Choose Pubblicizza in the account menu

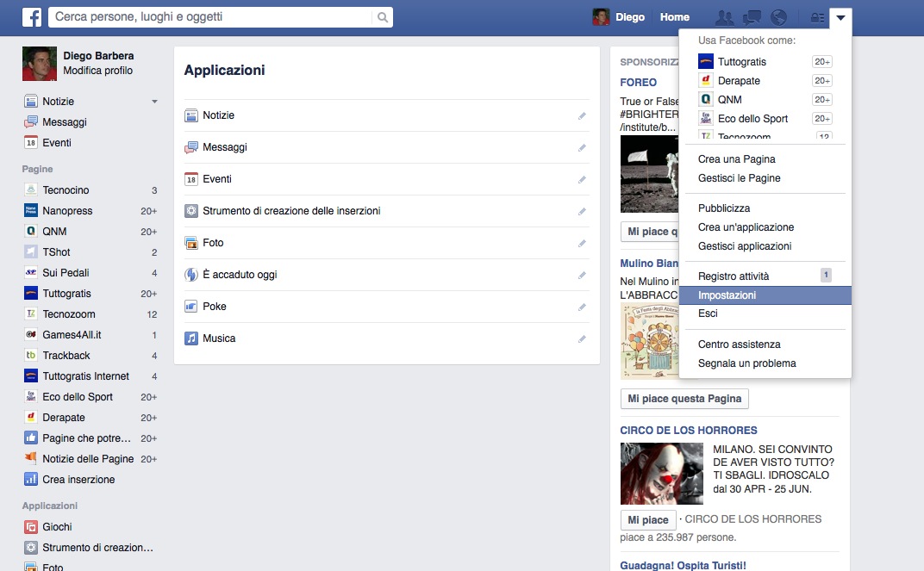pyautogui.click(x=724, y=208)
